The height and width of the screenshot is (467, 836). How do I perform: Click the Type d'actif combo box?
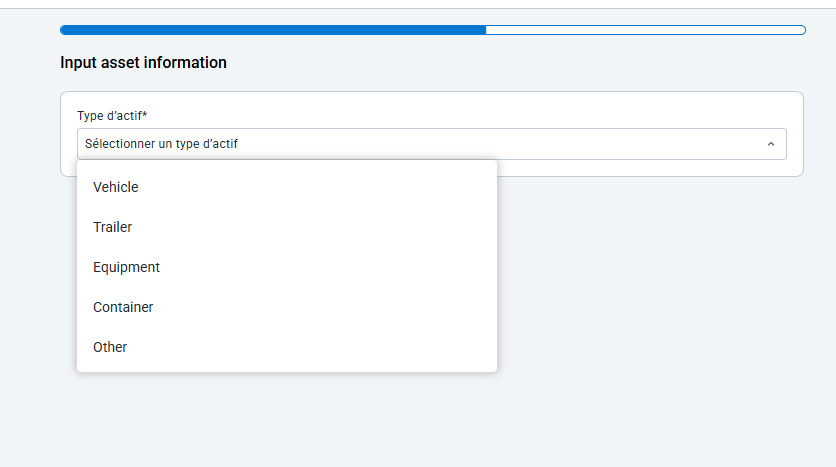point(430,144)
